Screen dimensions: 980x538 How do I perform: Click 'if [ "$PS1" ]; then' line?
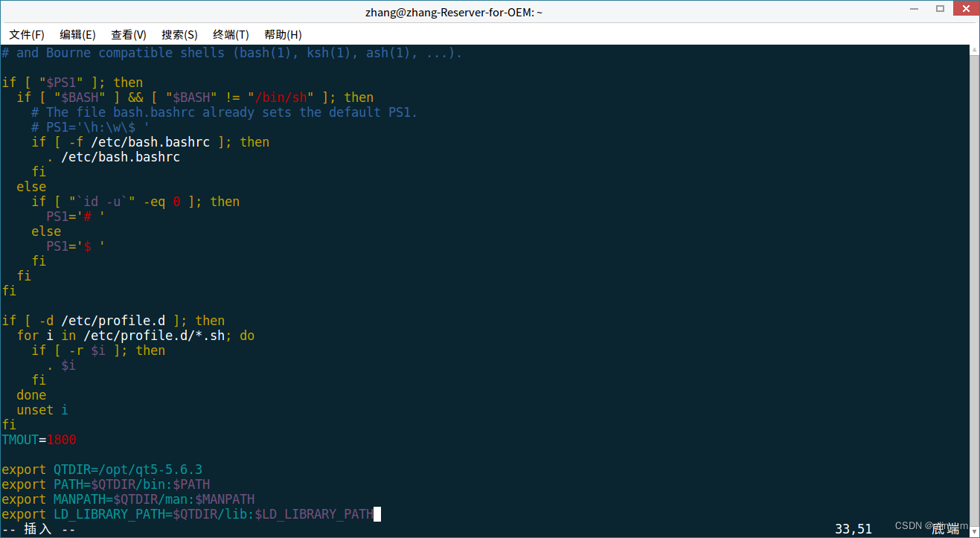72,83
